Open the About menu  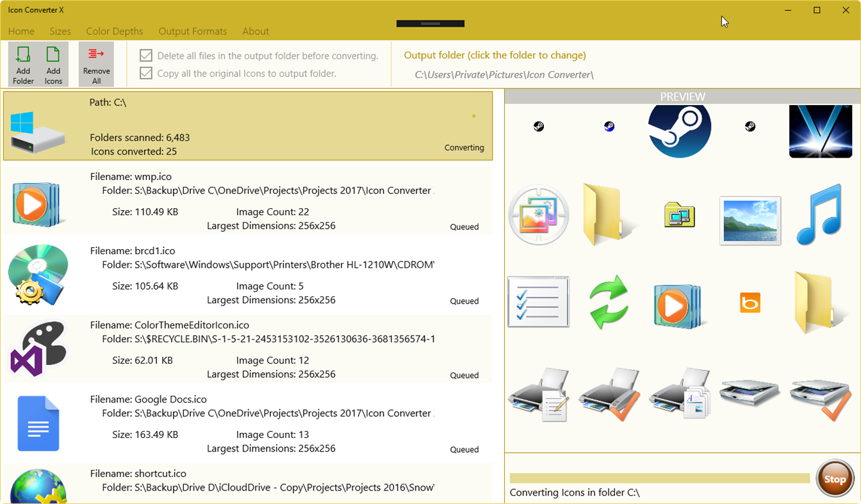(x=256, y=31)
